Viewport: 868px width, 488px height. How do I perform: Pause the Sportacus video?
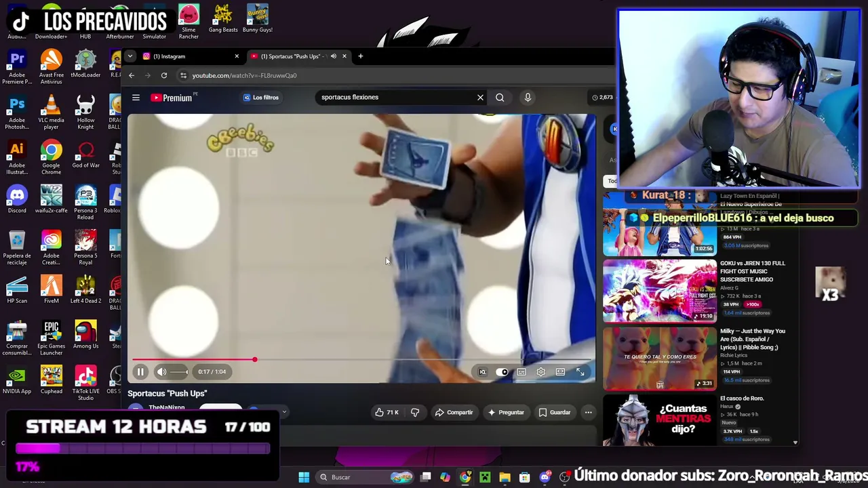click(x=140, y=371)
